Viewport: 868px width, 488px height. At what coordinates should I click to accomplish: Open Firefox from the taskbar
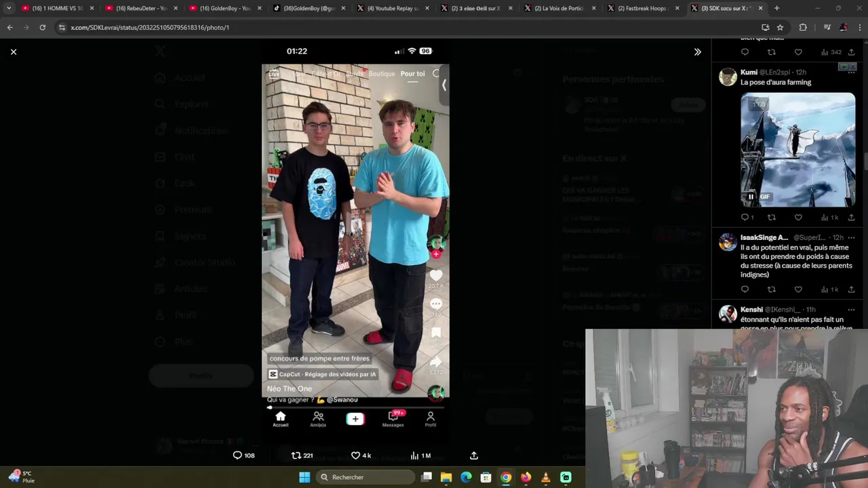pyautogui.click(x=526, y=477)
